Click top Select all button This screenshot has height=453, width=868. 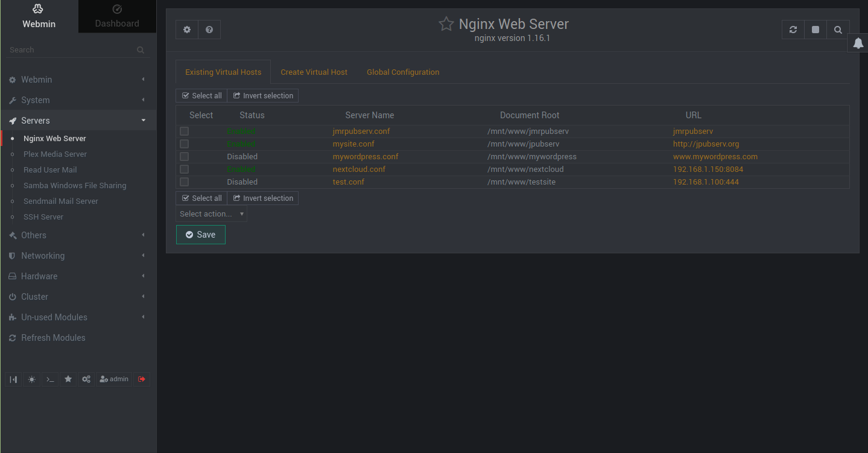click(201, 95)
